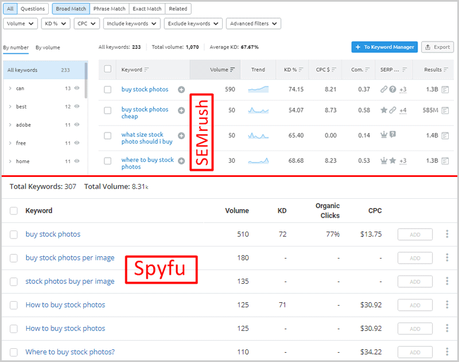Click the crown SERP icon in 'what size' row
This screenshot has height=362, width=459.
click(x=384, y=135)
